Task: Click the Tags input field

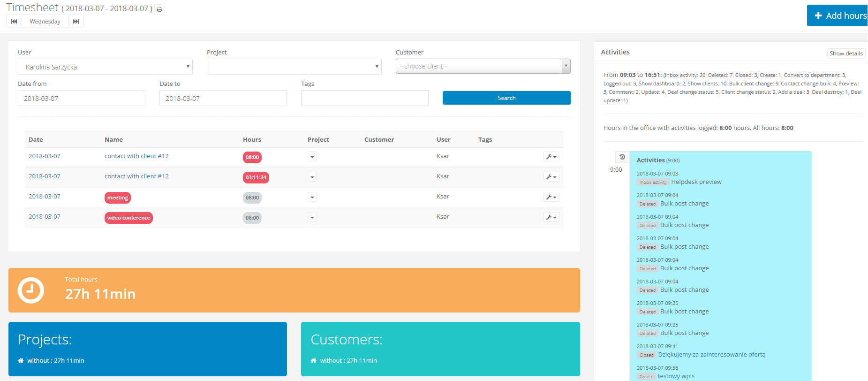Action: tap(364, 98)
